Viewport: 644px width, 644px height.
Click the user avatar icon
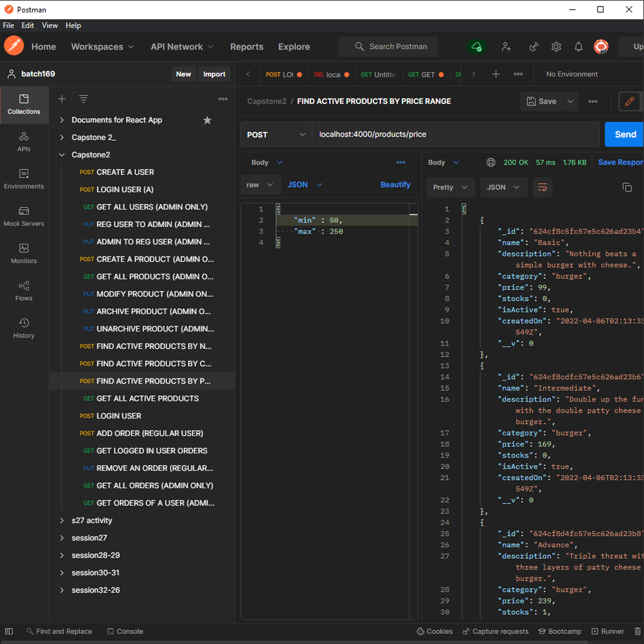[x=601, y=47]
